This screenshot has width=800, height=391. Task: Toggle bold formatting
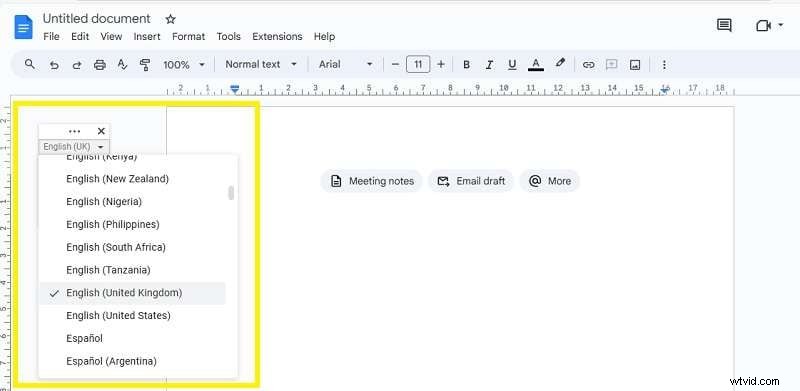point(466,65)
